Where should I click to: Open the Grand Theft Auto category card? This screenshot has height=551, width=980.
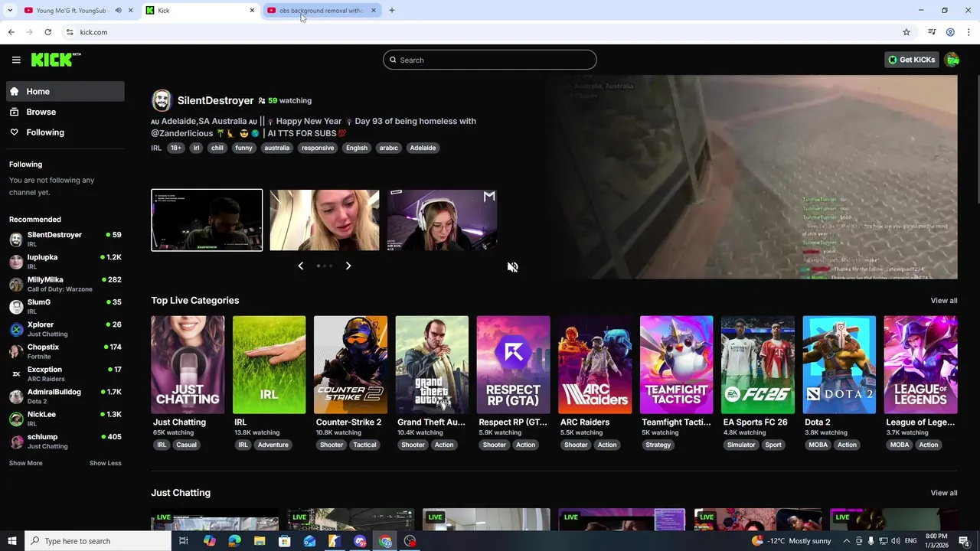pos(432,365)
